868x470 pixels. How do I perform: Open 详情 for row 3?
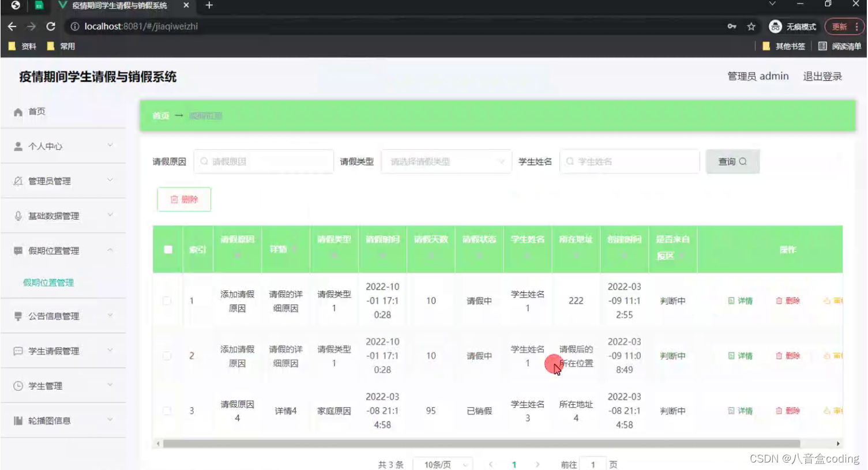[x=741, y=411]
